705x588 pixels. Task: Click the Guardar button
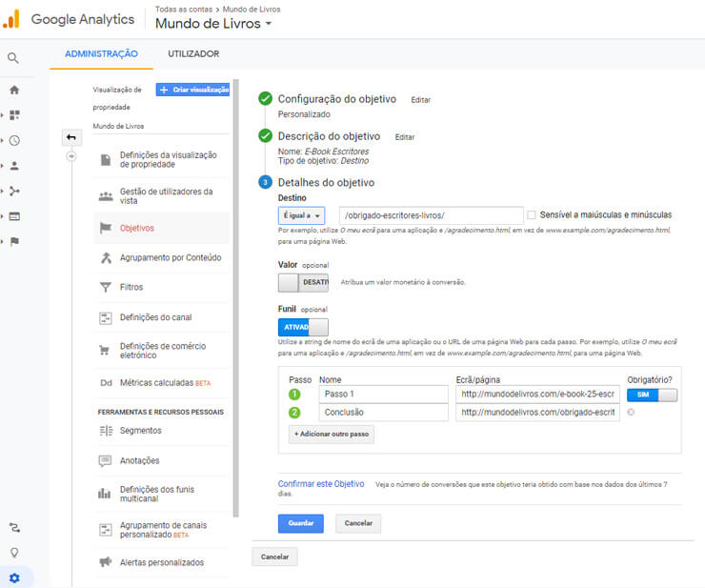pyautogui.click(x=301, y=523)
